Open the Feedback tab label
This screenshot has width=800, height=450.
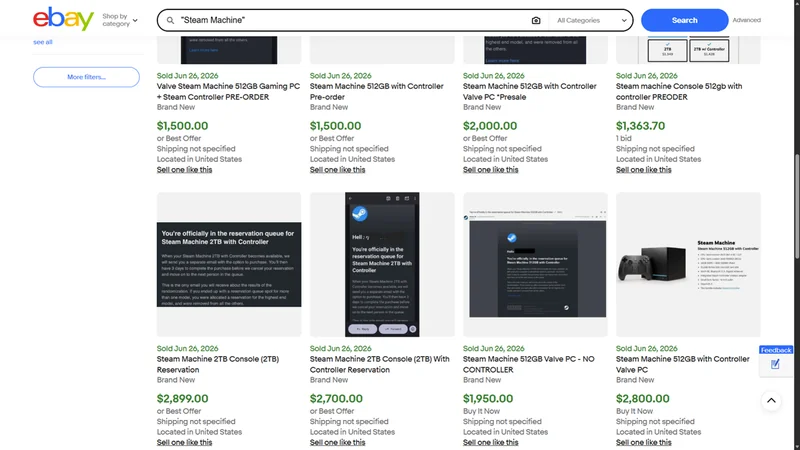tap(776, 350)
